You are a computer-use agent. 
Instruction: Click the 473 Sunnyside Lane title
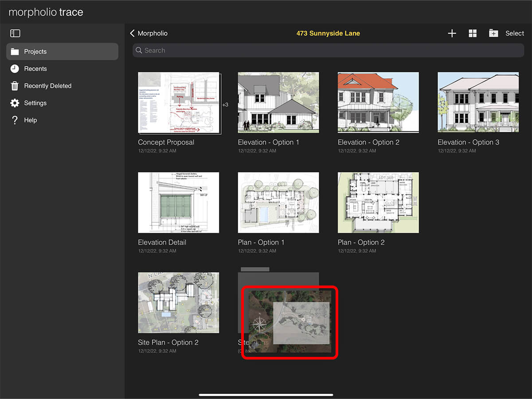click(328, 33)
